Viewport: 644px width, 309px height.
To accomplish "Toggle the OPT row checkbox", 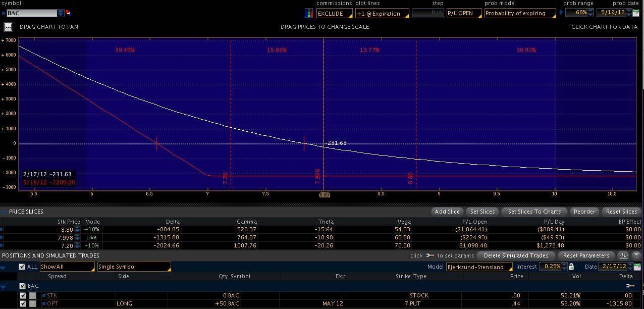I will coord(23,303).
